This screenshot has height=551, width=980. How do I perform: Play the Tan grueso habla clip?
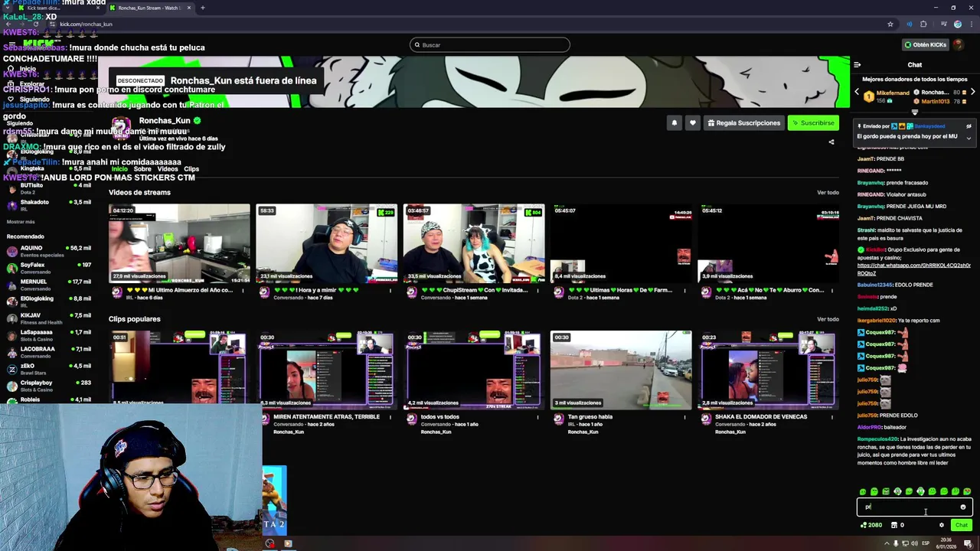point(621,370)
